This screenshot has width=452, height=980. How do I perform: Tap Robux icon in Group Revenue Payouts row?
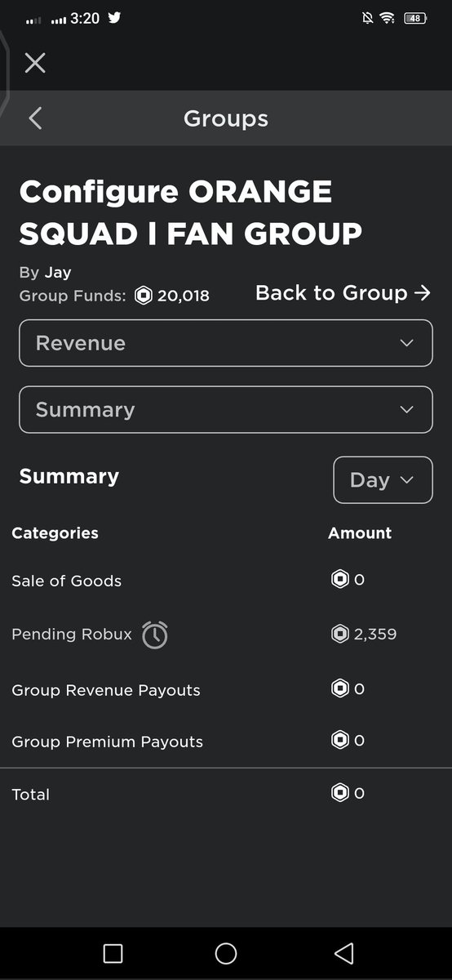click(339, 688)
